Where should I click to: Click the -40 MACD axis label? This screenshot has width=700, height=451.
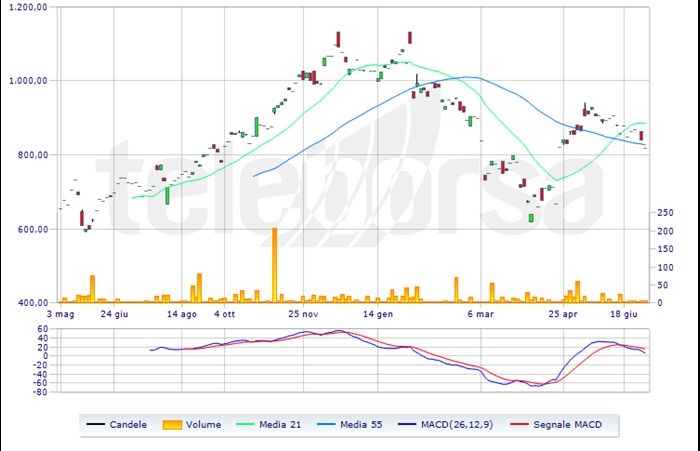[40, 374]
